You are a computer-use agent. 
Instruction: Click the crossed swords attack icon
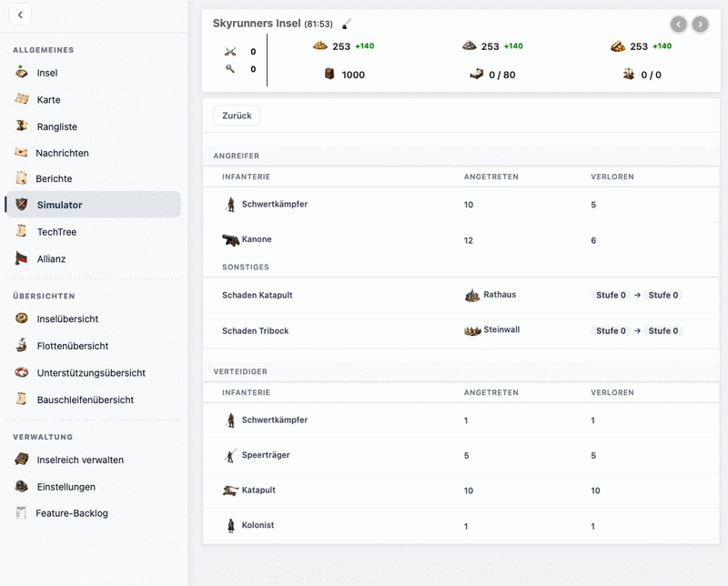click(x=230, y=51)
